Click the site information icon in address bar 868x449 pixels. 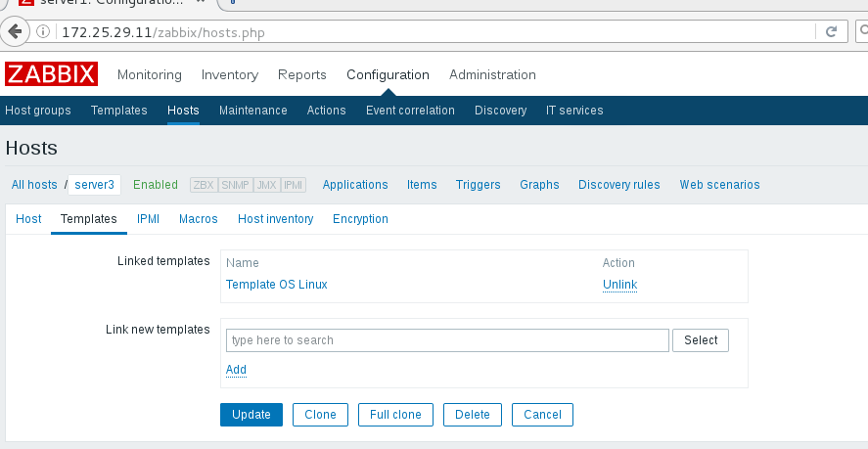[x=43, y=31]
